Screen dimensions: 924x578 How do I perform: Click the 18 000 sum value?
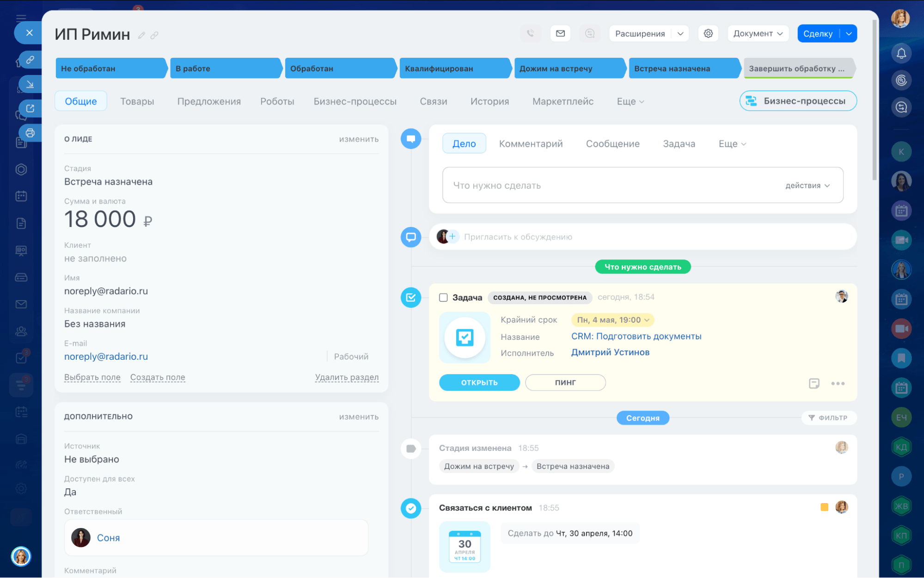pos(100,219)
